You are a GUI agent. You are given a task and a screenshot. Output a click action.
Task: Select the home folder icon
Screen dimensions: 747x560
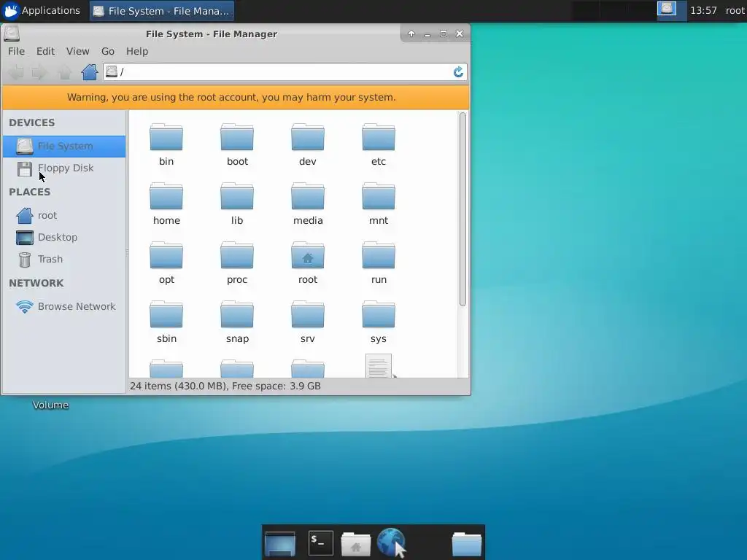click(166, 197)
